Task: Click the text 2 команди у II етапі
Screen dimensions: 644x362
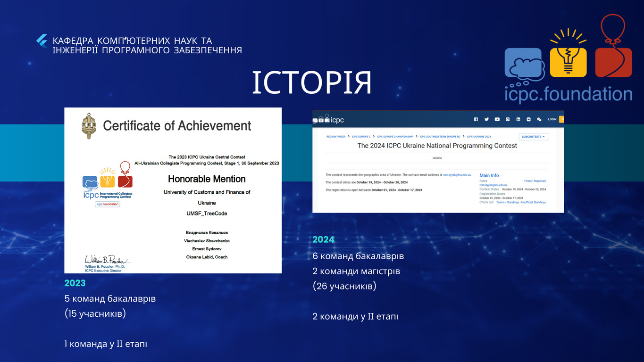Action: 355,317
